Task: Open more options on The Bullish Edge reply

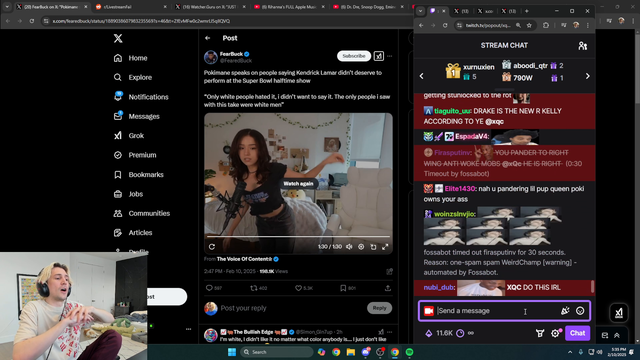Action: point(390,332)
